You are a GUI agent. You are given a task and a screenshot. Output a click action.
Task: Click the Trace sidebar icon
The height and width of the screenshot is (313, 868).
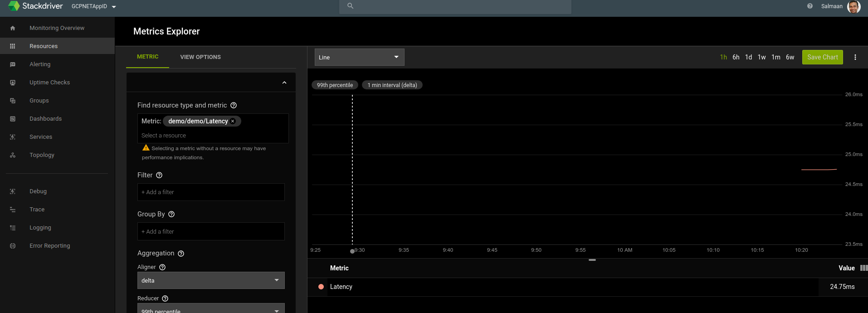[13, 210]
